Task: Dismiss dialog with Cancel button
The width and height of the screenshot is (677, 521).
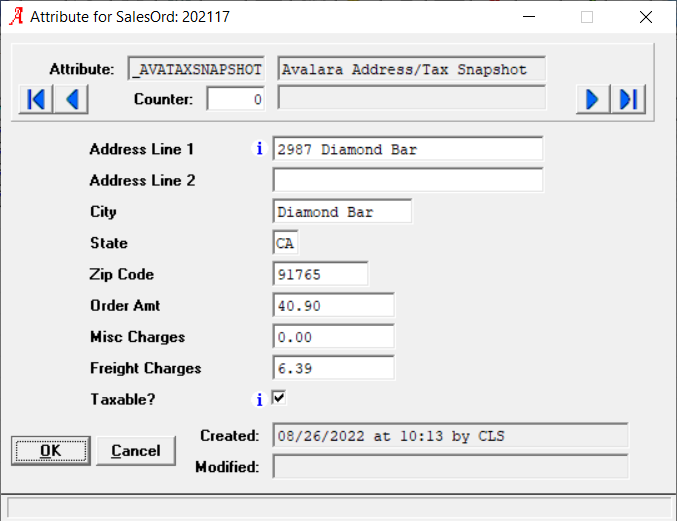Action: pyautogui.click(x=136, y=451)
